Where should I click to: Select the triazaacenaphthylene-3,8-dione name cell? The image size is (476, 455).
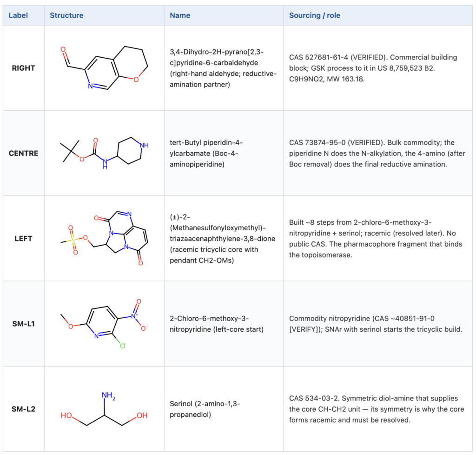[224, 239]
